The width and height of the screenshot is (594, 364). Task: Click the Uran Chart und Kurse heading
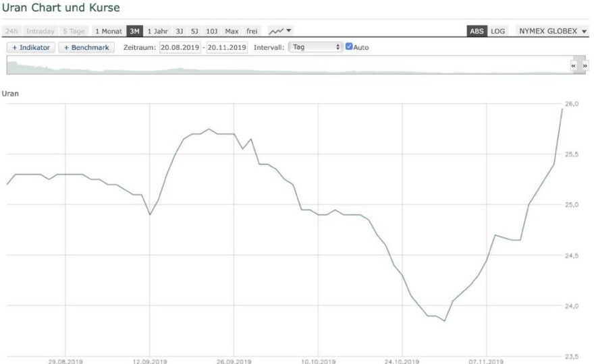pyautogui.click(x=61, y=7)
